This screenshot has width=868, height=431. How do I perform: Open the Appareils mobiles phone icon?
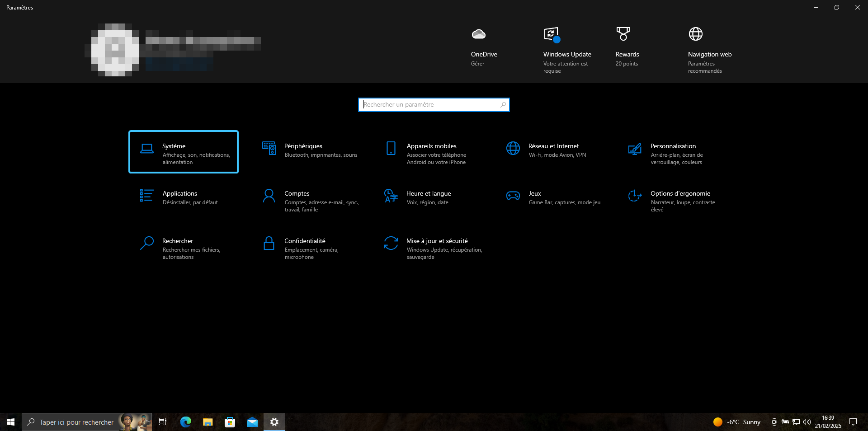coord(391,148)
